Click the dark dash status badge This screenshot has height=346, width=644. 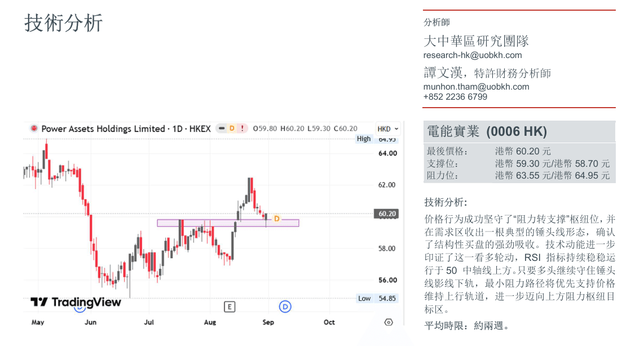tap(222, 128)
